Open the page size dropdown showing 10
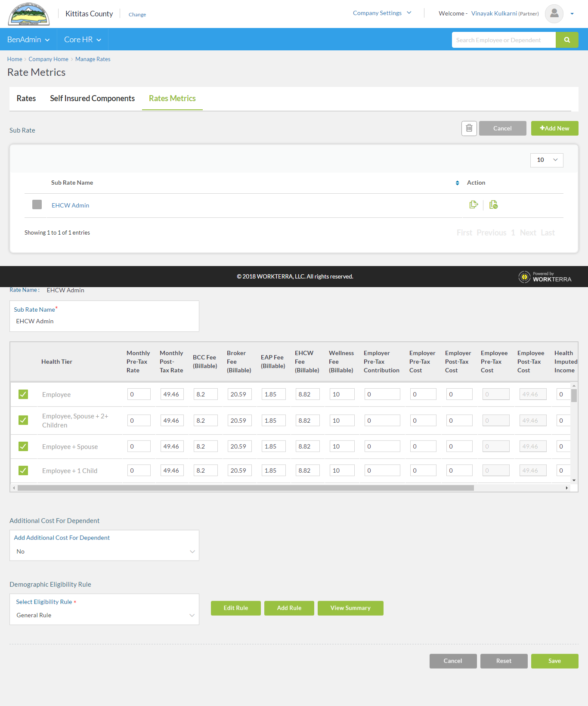Viewport: 588px width, 706px height. coord(547,160)
